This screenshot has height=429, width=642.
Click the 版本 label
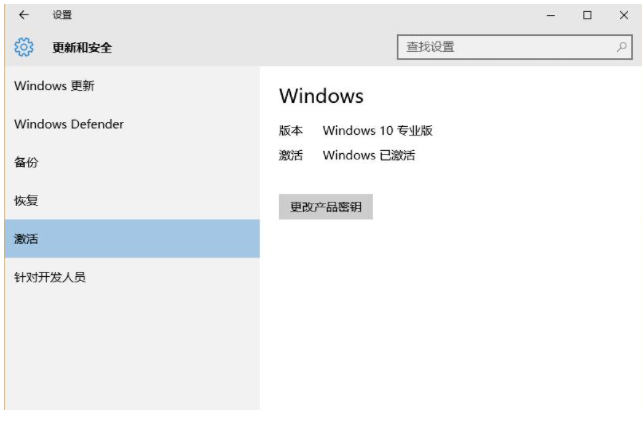point(290,131)
